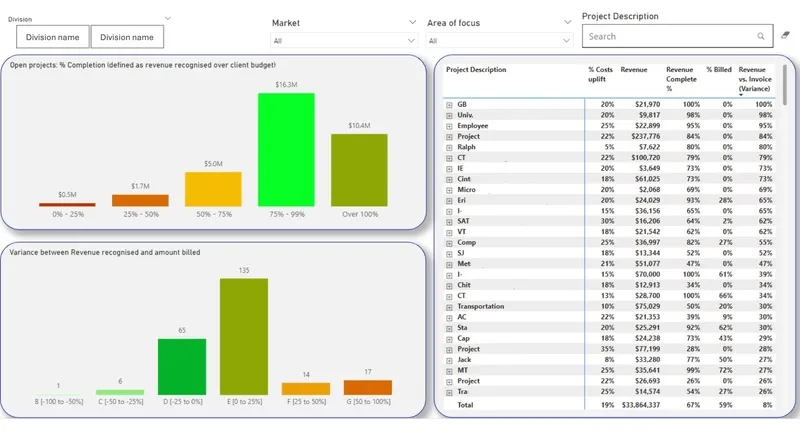Expand the Sta project row
Viewport: 800px width, 435px height.
click(449, 328)
